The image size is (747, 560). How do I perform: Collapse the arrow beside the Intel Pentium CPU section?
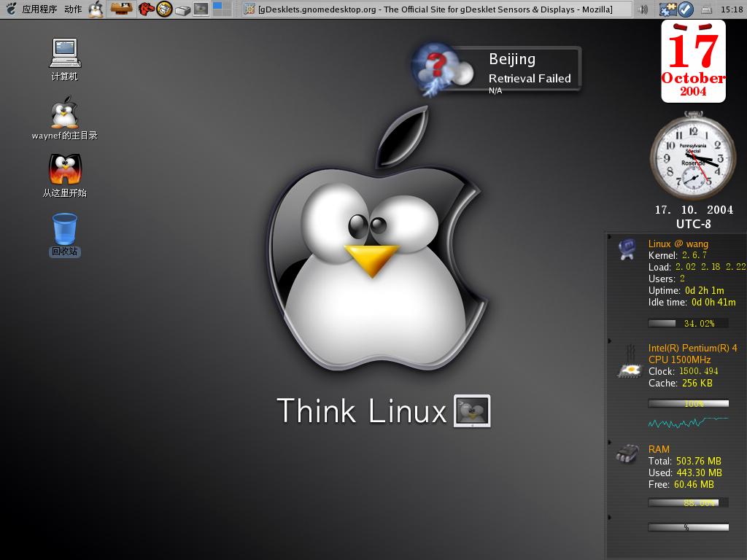[x=610, y=341]
